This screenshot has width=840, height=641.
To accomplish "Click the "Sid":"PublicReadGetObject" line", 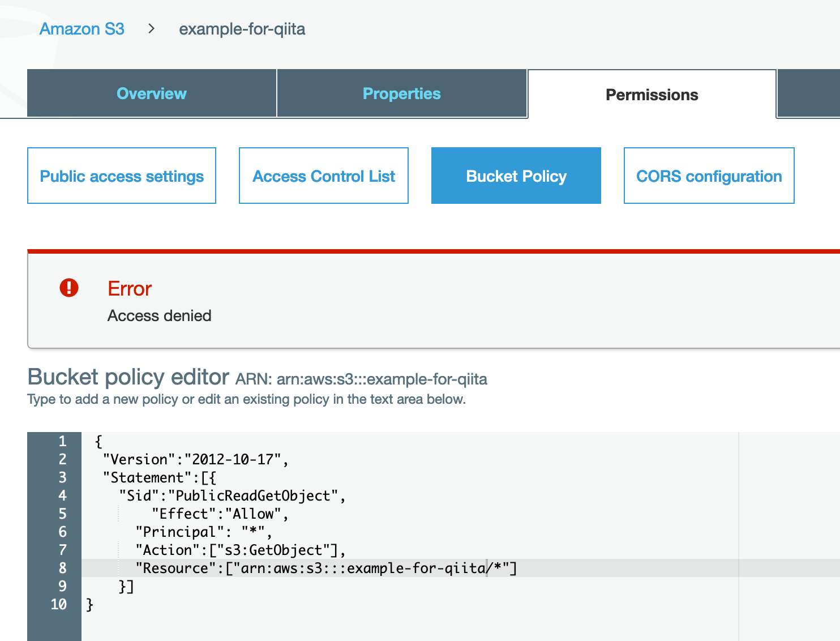I will [x=233, y=495].
